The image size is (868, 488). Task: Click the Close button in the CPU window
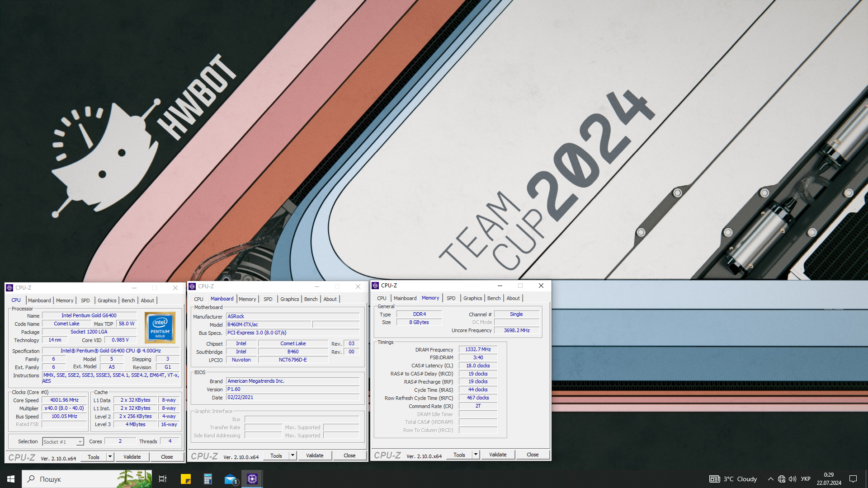pos(167,457)
